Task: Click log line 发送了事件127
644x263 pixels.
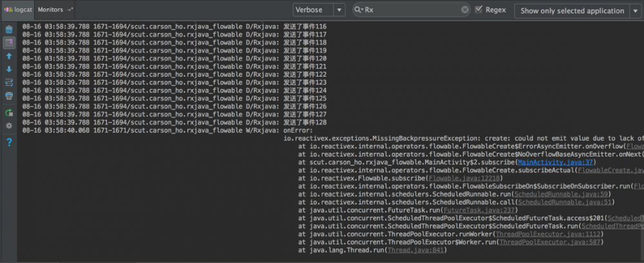Action: 175,115
